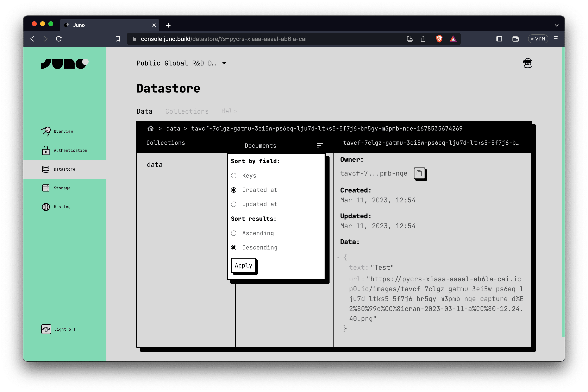Viewport: 588px width, 392px height.
Task: Click the sort icon next to Documents
Action: pyautogui.click(x=320, y=145)
